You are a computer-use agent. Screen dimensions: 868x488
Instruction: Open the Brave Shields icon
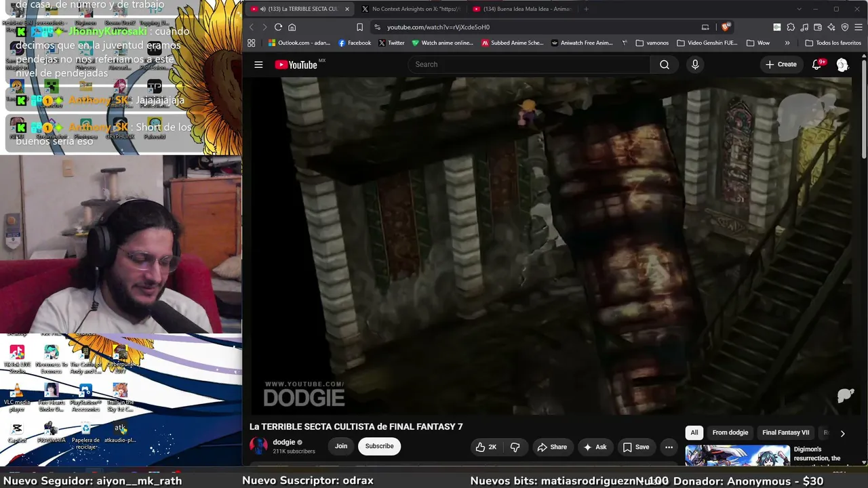(x=726, y=27)
